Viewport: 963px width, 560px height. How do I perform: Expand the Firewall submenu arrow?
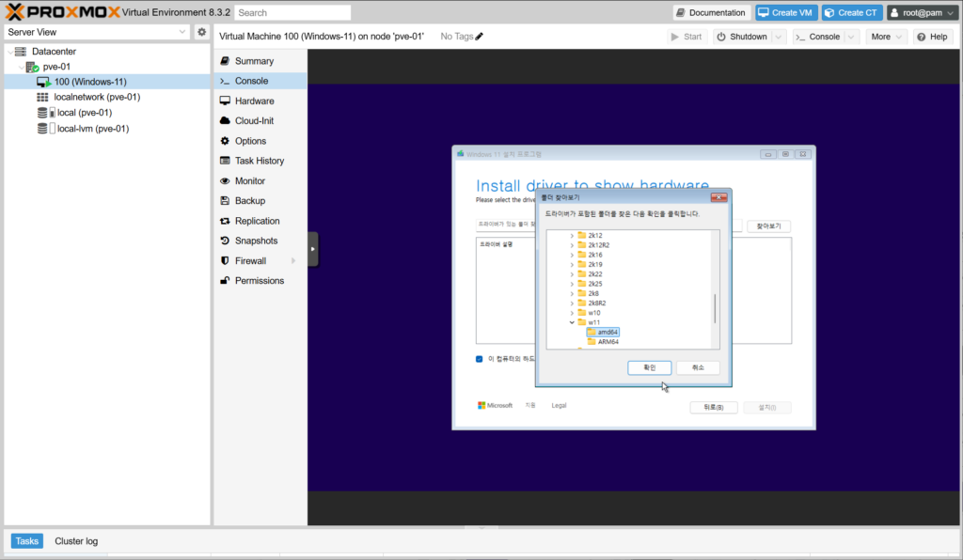(293, 261)
